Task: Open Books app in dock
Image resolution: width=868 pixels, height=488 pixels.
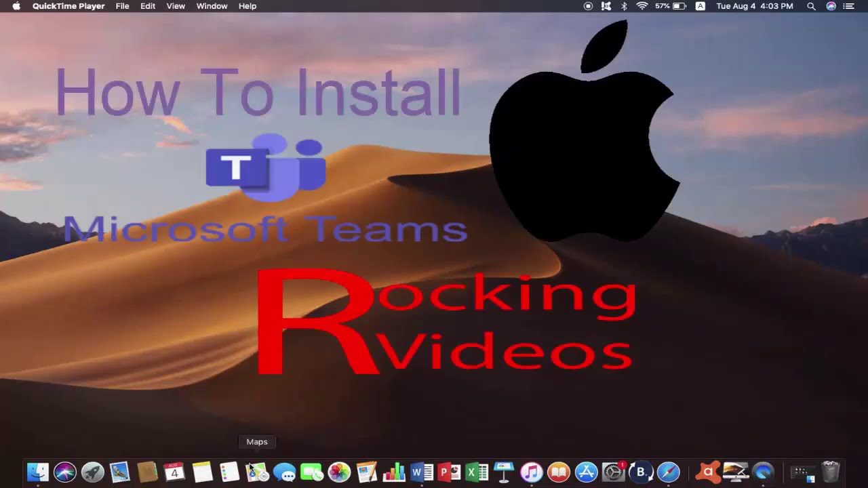Action: coord(559,472)
